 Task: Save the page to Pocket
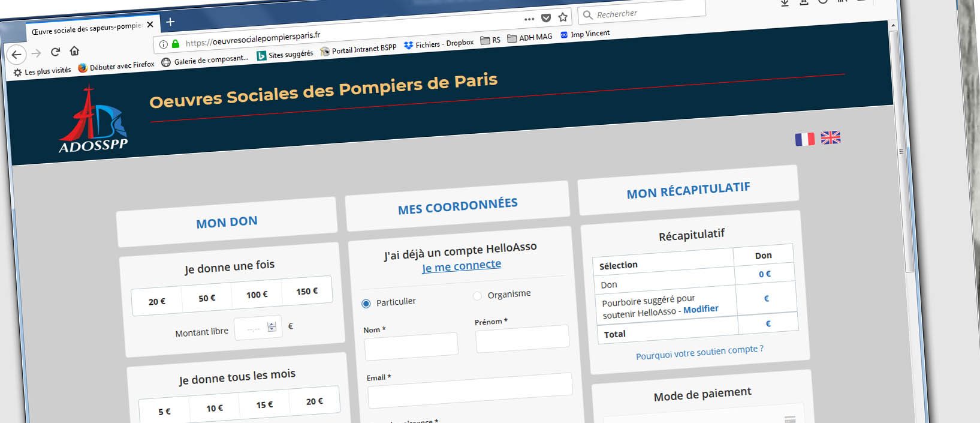pos(546,18)
